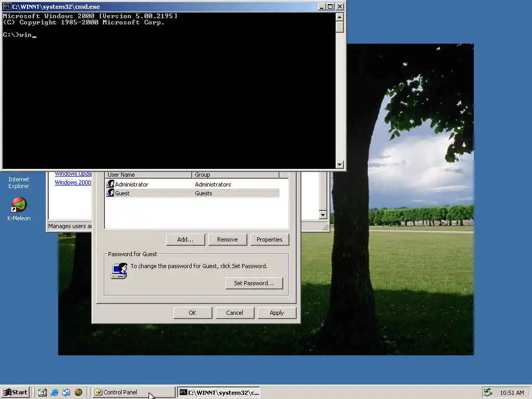Click the Guest user account icon
The image size is (532, 399).
pyautogui.click(x=110, y=193)
